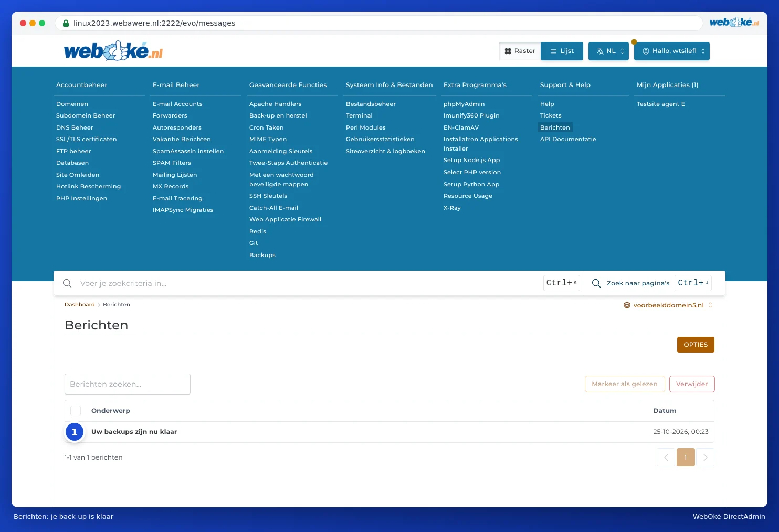Go to next page arrow in pagination
The width and height of the screenshot is (779, 532).
tap(705, 457)
